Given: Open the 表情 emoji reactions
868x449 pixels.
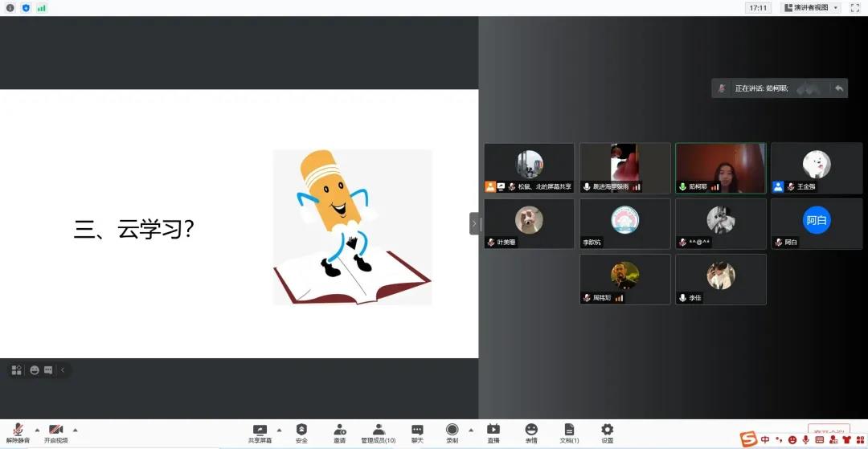Looking at the screenshot, I should pyautogui.click(x=531, y=431).
